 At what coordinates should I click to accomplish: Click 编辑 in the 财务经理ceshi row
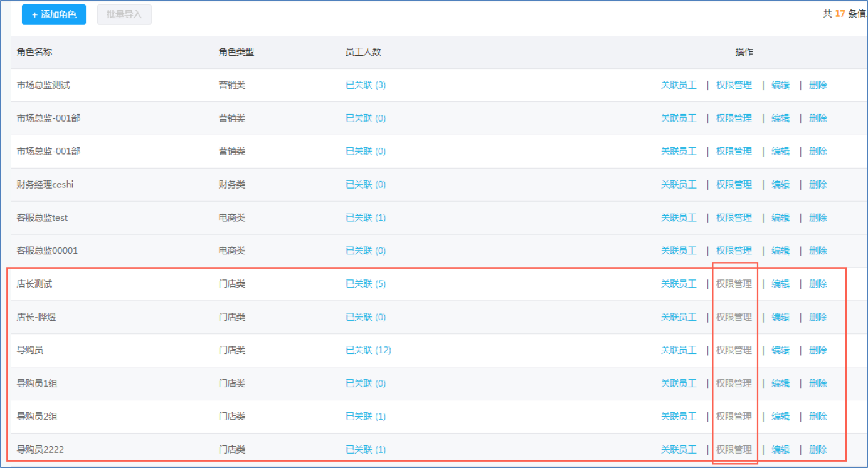pyautogui.click(x=780, y=185)
